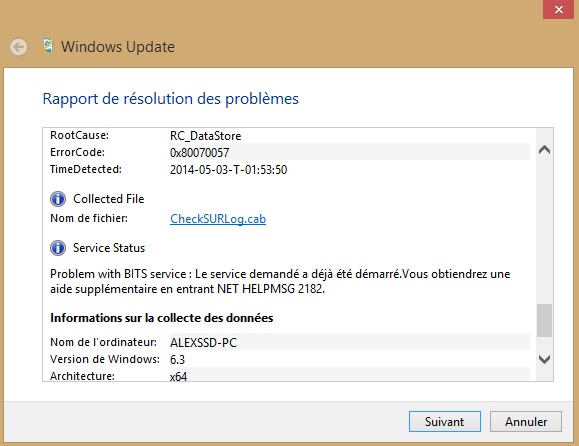Select the TimeDetected value 2014-05-03-T-01:53:50
Screen dimensions: 579x446
(229, 169)
